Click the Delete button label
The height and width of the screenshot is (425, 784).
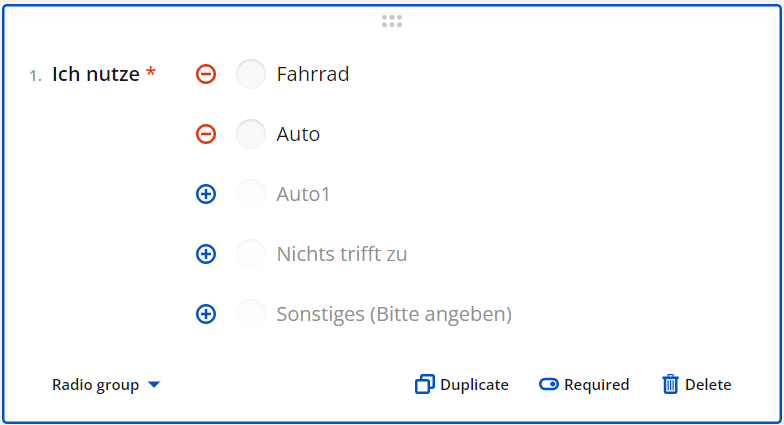[x=708, y=385]
